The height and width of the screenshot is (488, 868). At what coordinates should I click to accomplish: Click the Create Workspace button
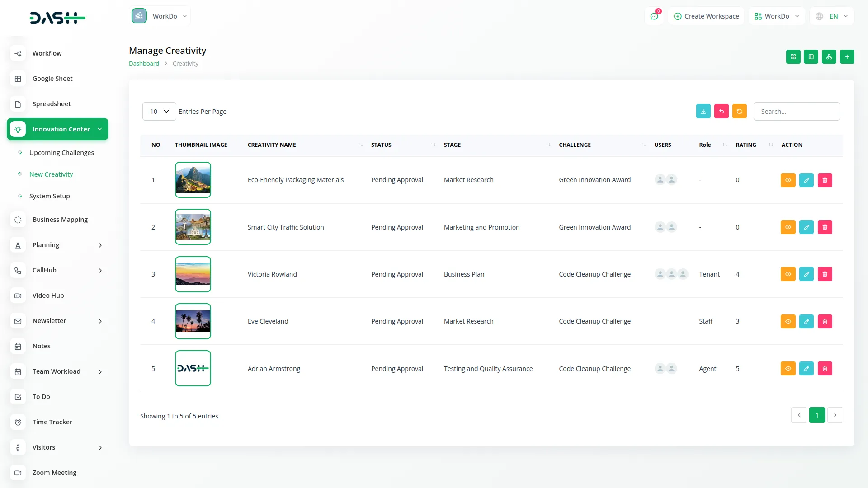[706, 16]
